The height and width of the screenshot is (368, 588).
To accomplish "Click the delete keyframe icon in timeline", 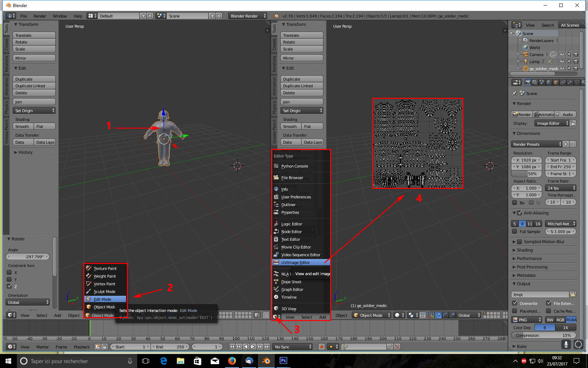I will pos(397,347).
